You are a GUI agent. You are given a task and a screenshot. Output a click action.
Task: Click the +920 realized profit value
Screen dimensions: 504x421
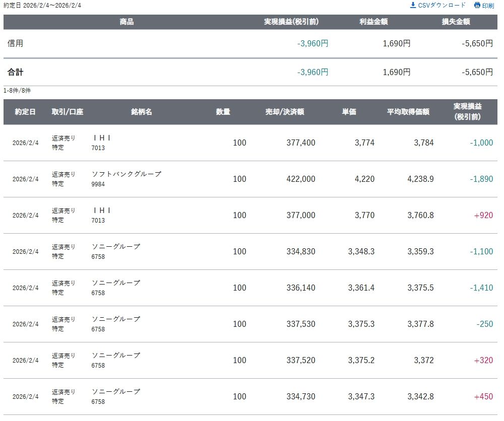[x=483, y=215]
